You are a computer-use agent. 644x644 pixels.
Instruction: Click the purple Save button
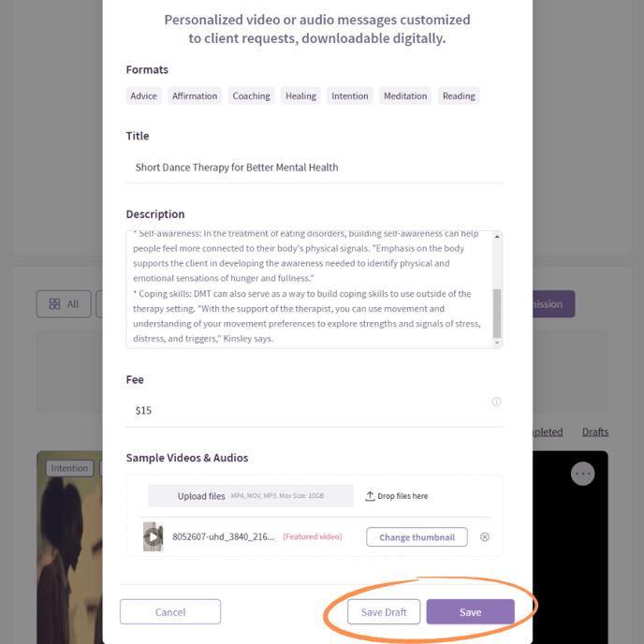pyautogui.click(x=470, y=612)
